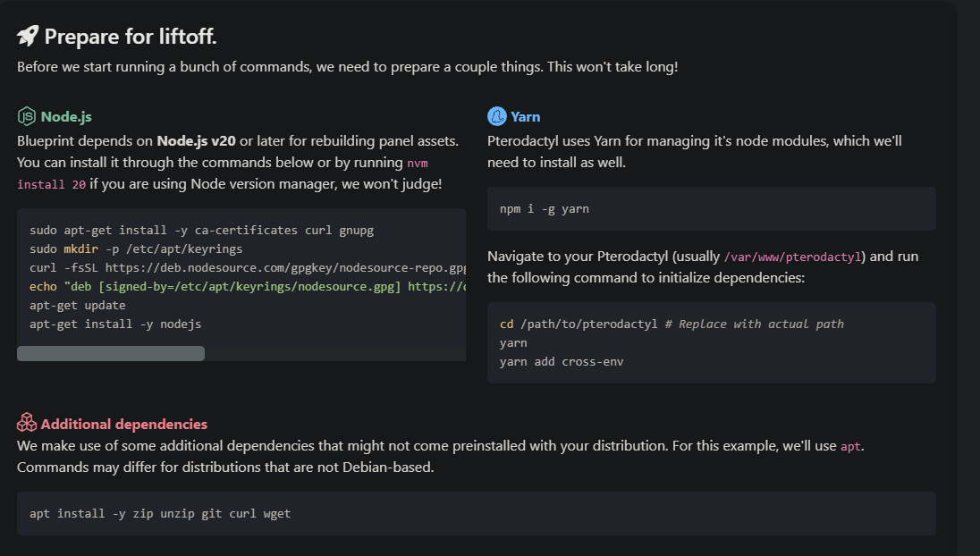Click the Additional dependencies cubes icon

pos(26,423)
